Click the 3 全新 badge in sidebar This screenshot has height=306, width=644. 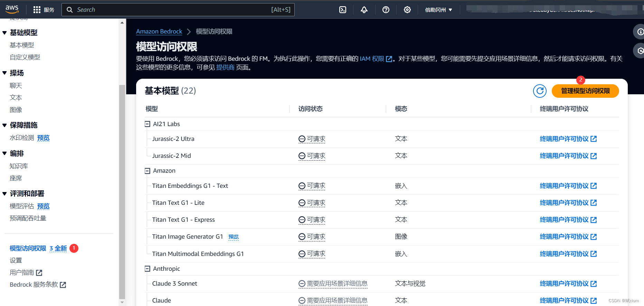tap(58, 248)
